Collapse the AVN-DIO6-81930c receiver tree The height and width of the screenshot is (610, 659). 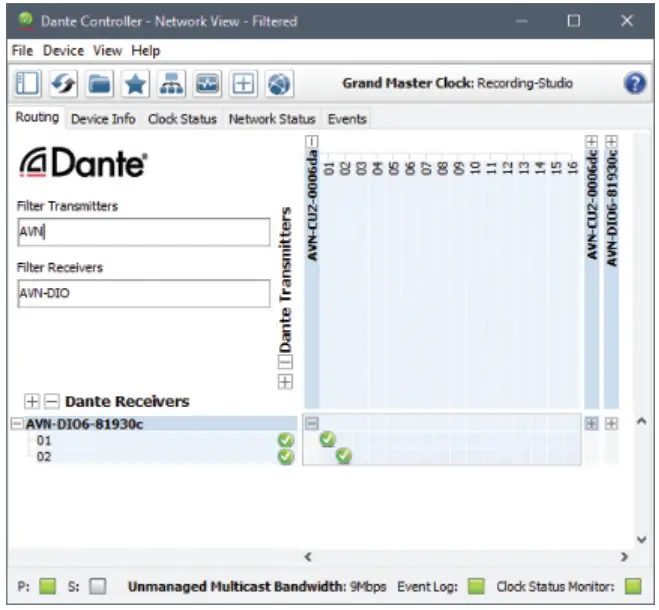16,423
